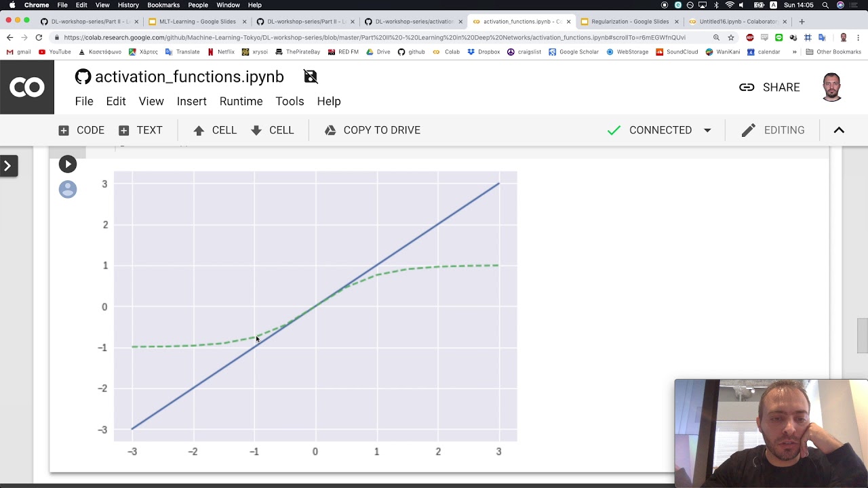Click the browser back arrow

coord(9,37)
